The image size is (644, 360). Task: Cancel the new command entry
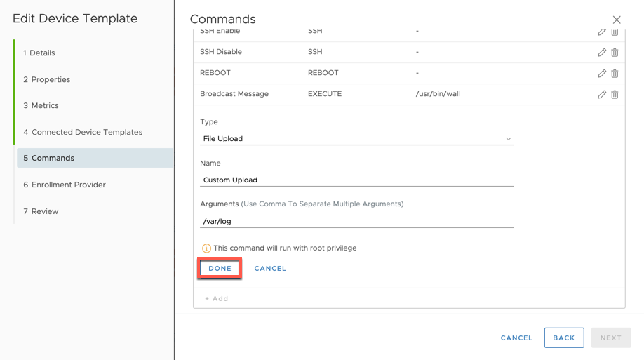[270, 268]
